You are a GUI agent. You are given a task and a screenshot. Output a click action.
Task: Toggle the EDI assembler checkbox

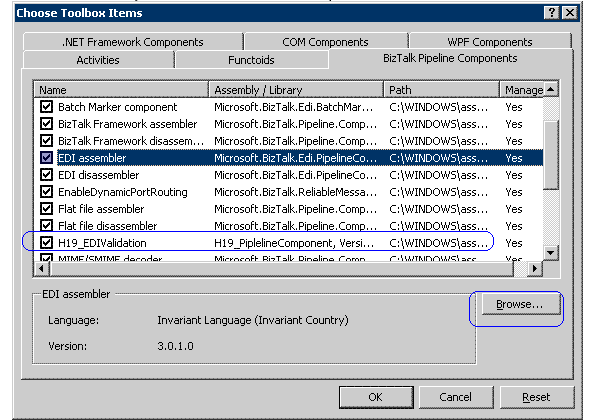(x=47, y=158)
